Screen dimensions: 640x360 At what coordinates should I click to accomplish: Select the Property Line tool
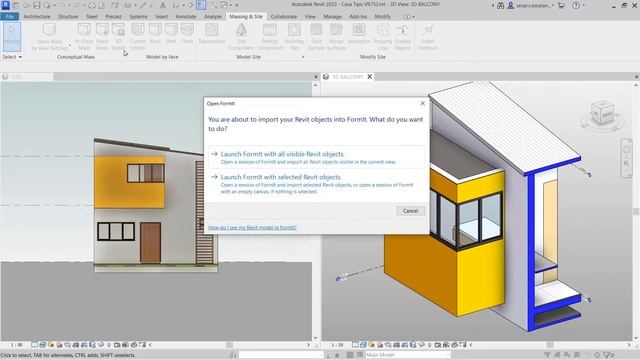click(383, 37)
